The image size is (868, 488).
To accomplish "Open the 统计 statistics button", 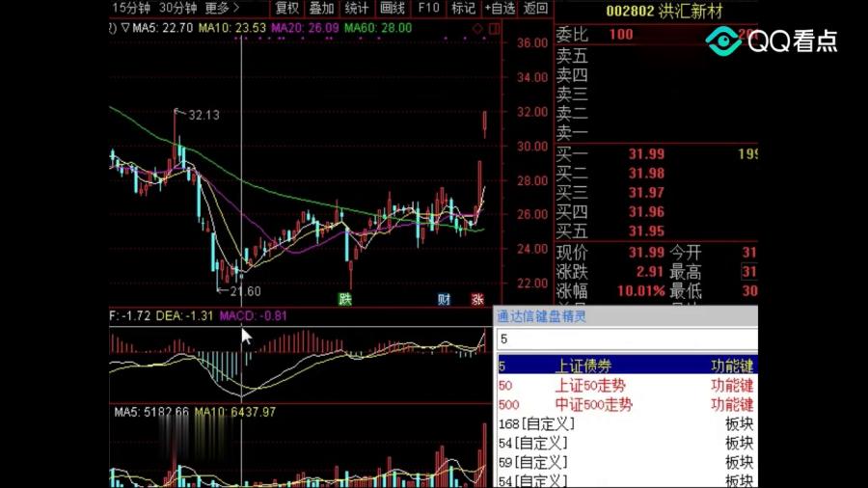I will coord(357,9).
